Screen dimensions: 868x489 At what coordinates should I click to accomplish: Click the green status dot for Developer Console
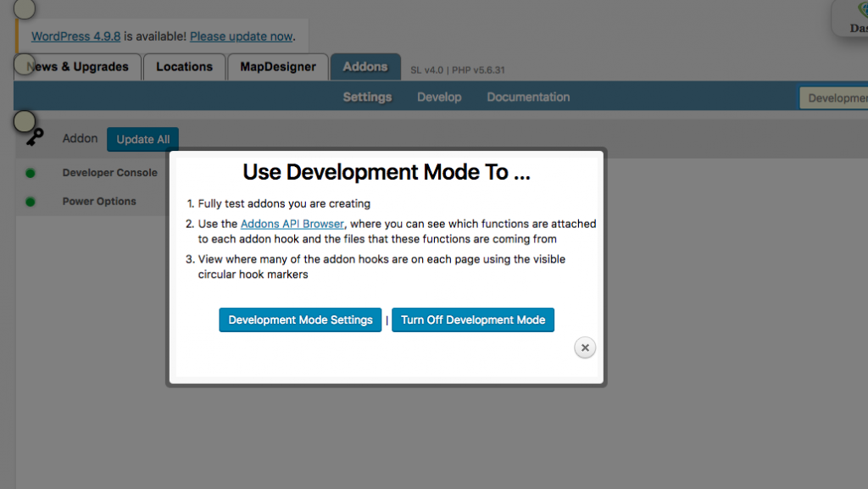tap(31, 173)
